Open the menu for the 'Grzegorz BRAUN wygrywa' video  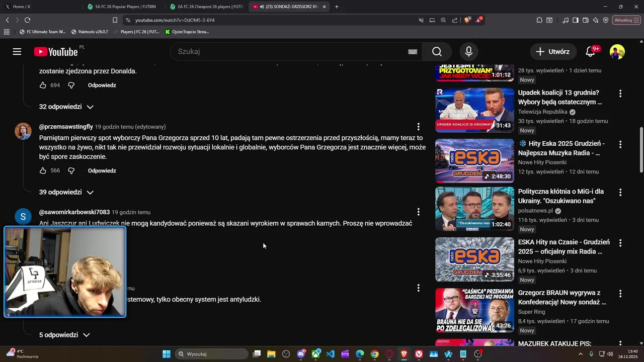coord(620,294)
